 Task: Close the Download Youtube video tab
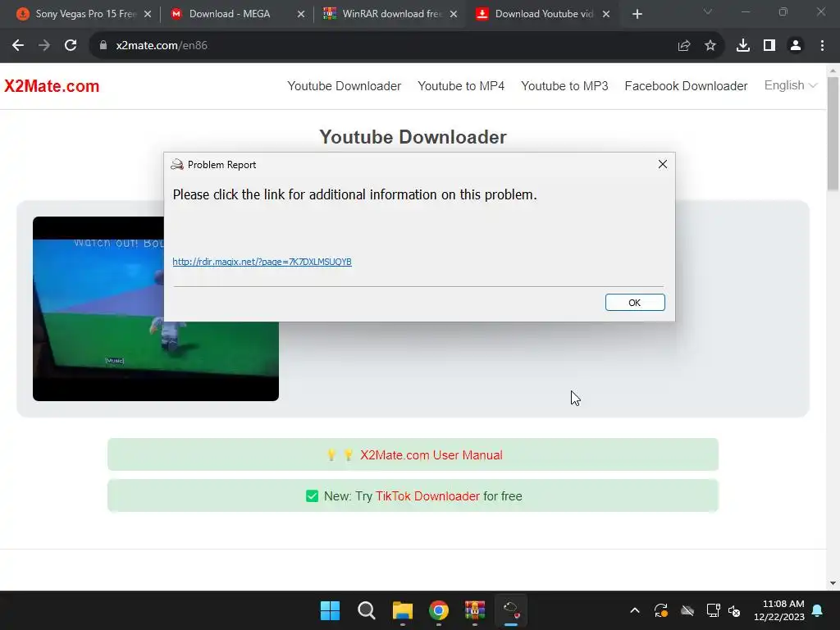pos(606,14)
